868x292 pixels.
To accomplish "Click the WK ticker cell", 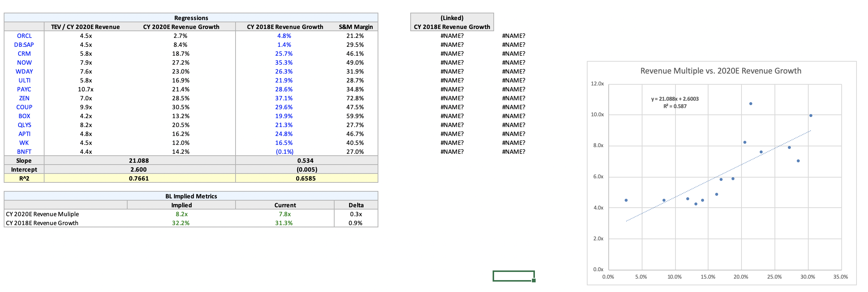I will click(24, 143).
